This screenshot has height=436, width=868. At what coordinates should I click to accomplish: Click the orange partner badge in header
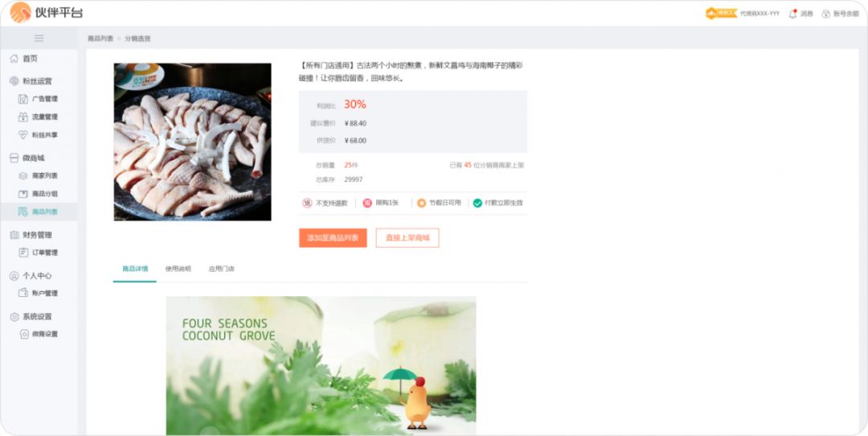coord(721,14)
